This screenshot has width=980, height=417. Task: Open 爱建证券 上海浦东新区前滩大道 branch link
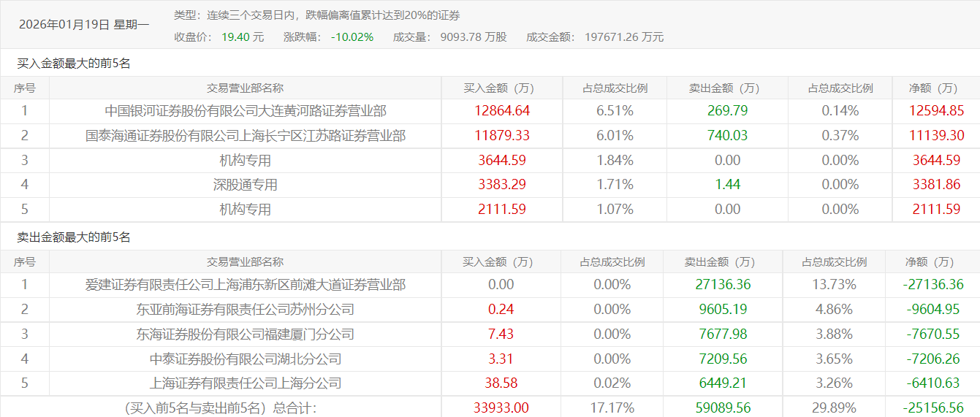point(246,285)
